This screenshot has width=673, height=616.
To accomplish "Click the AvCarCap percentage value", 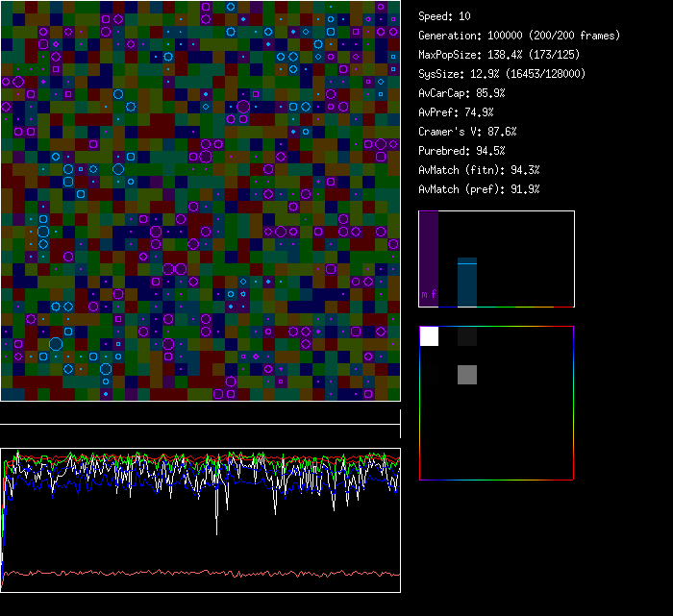I will [x=490, y=93].
